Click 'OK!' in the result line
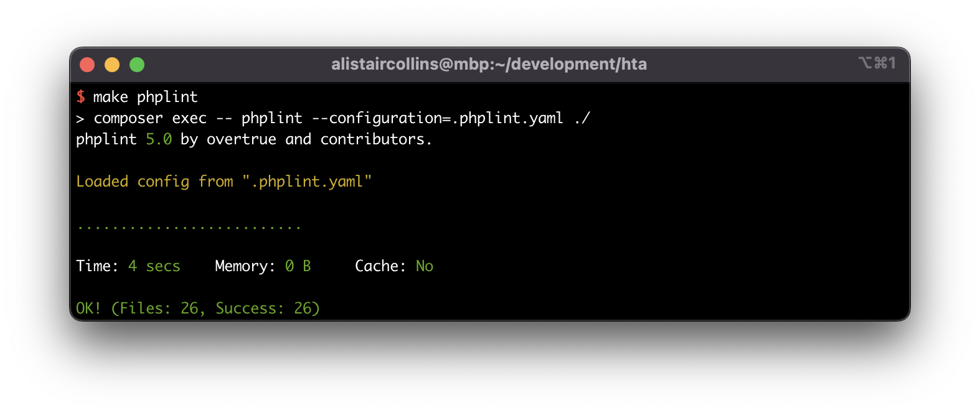 (88, 309)
